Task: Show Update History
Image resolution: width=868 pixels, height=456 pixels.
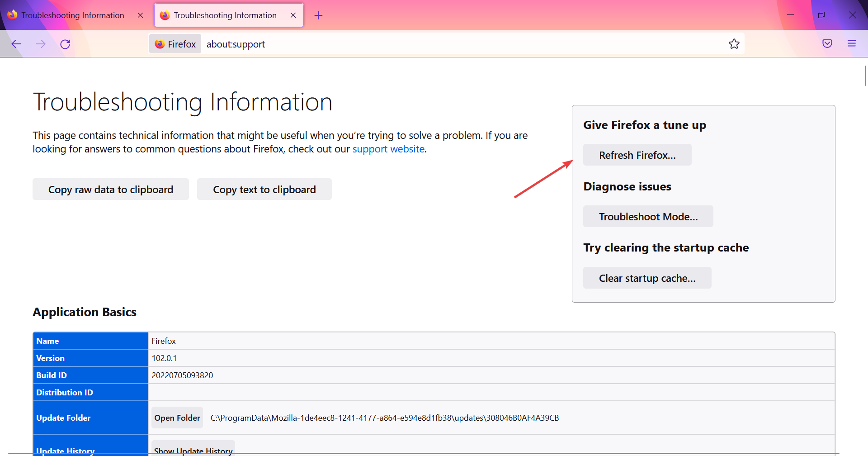Action: [x=193, y=449]
